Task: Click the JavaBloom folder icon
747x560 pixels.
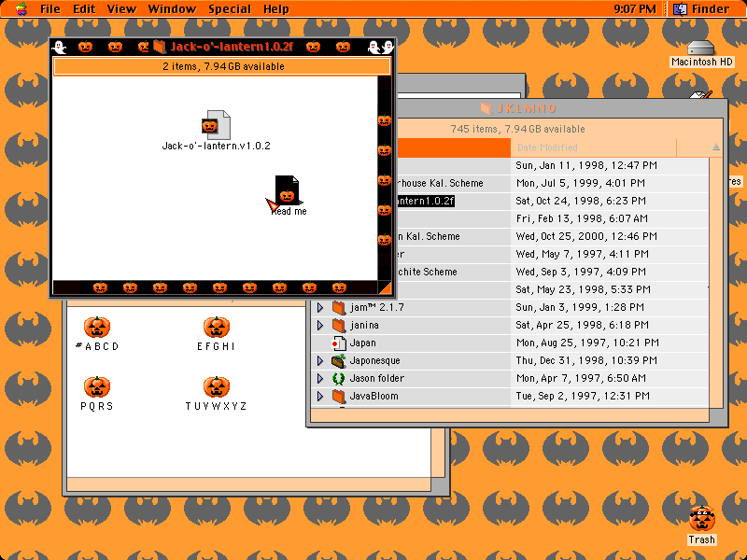Action: click(x=339, y=396)
